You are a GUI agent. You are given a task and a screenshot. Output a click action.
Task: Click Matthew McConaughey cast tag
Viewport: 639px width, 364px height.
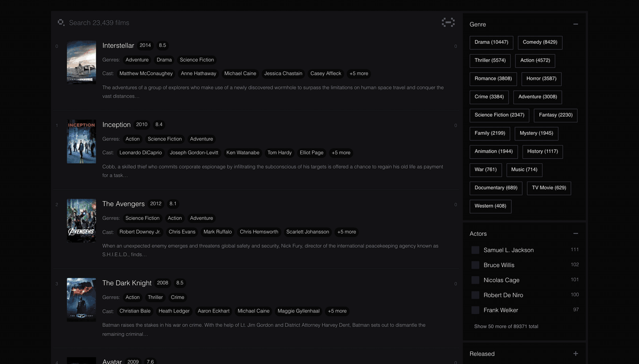tap(146, 73)
